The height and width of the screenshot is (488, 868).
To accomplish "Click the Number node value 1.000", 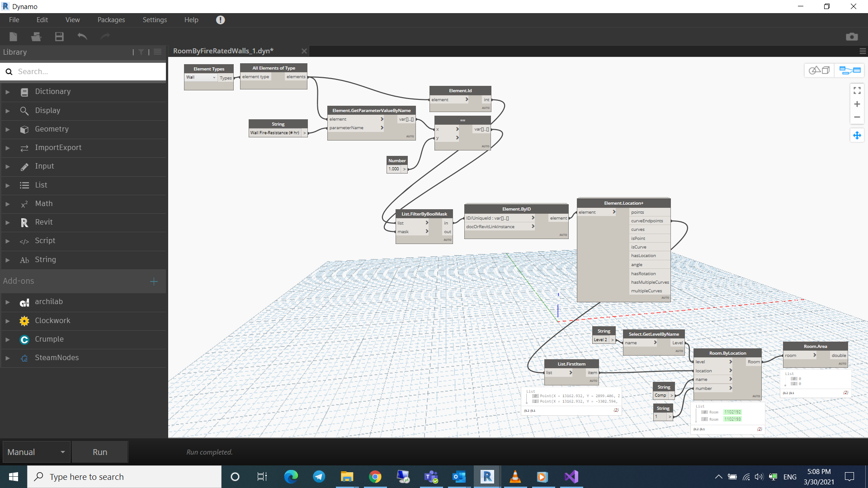I will point(394,169).
